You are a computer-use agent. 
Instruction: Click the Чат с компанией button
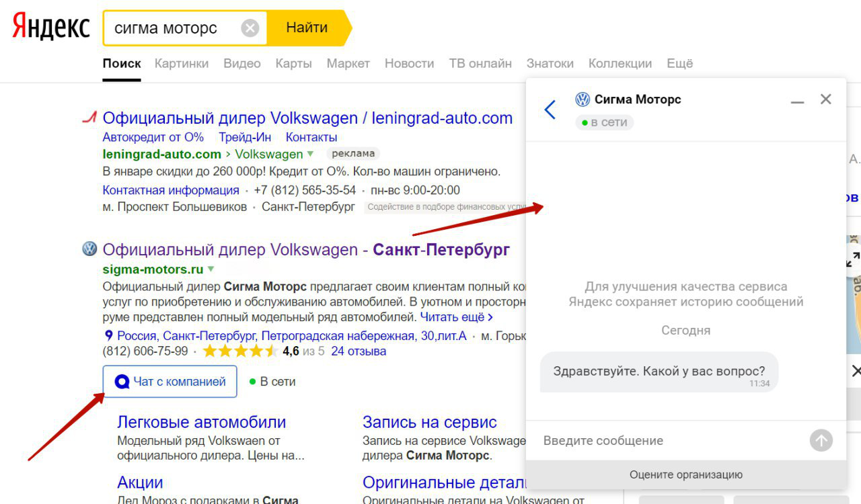(170, 382)
